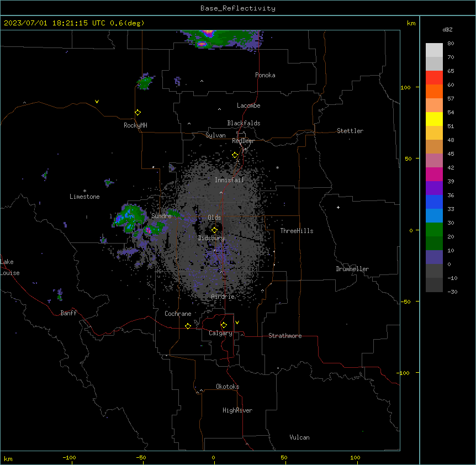This screenshot has height=465, width=476.
Task: Click the Calgary city label
Action: click(x=220, y=333)
